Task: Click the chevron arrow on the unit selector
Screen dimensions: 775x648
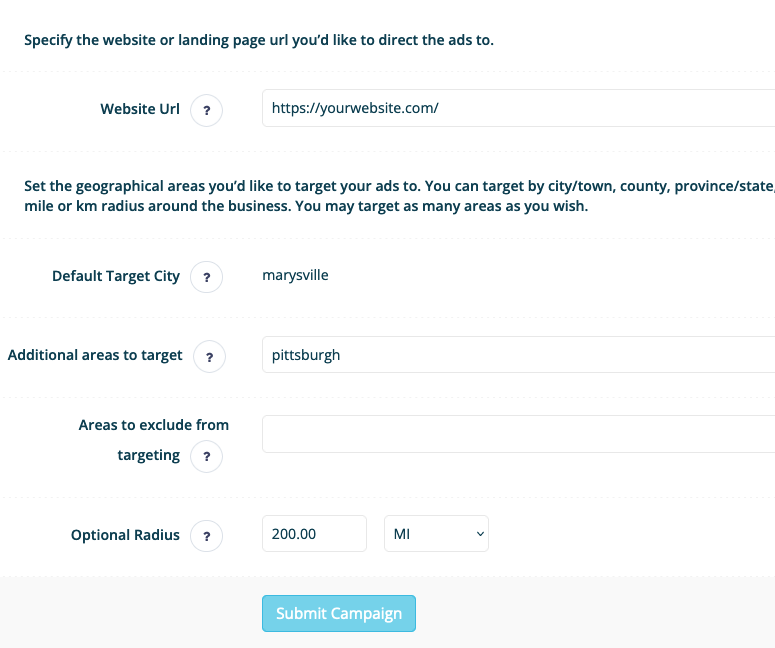Action: [479, 534]
